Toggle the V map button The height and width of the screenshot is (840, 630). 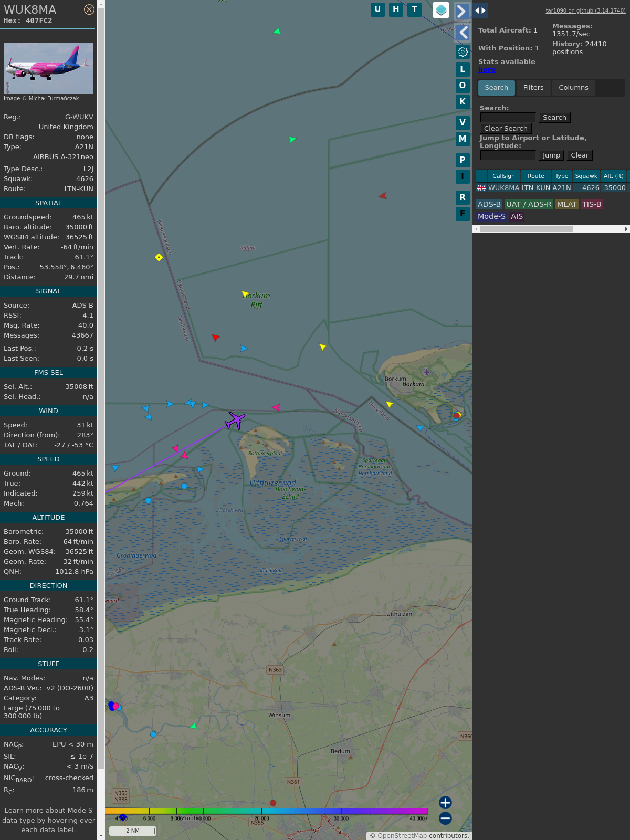point(463,123)
